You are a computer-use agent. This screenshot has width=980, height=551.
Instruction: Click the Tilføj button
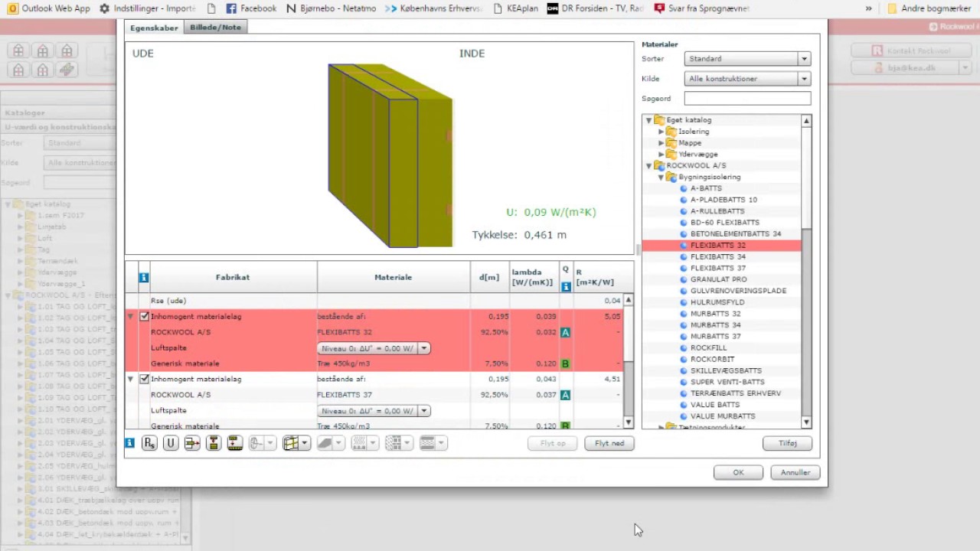click(787, 443)
